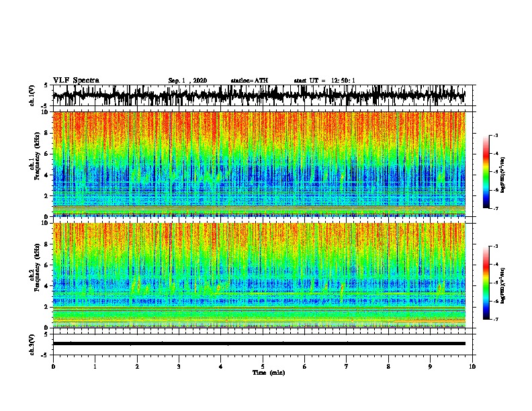Click time-axis tick label "1"

click(x=95, y=367)
